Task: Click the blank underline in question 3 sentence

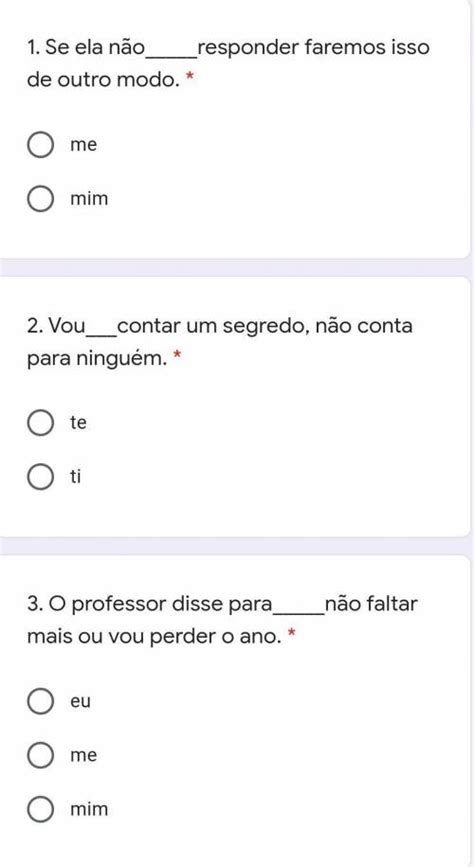Action: (299, 611)
